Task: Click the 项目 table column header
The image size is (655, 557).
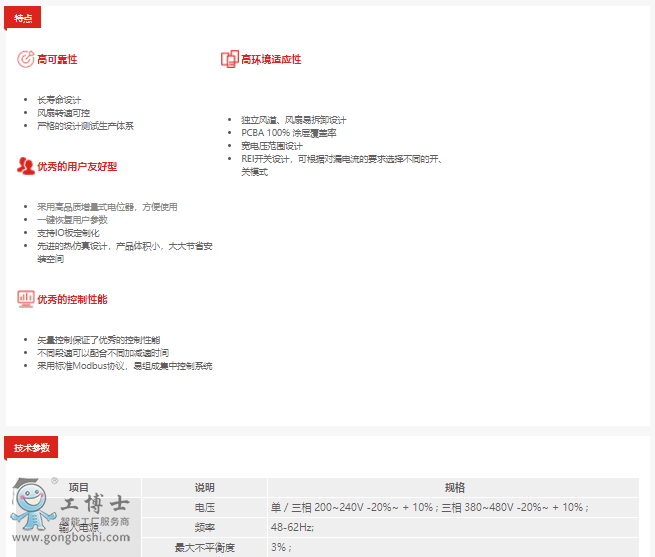Action: [x=78, y=487]
